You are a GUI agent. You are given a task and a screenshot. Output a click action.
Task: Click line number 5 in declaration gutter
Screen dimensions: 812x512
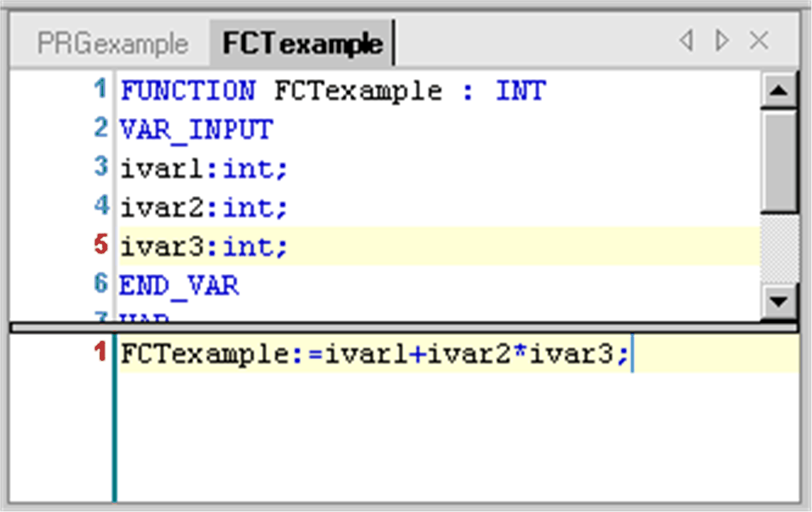(100, 245)
